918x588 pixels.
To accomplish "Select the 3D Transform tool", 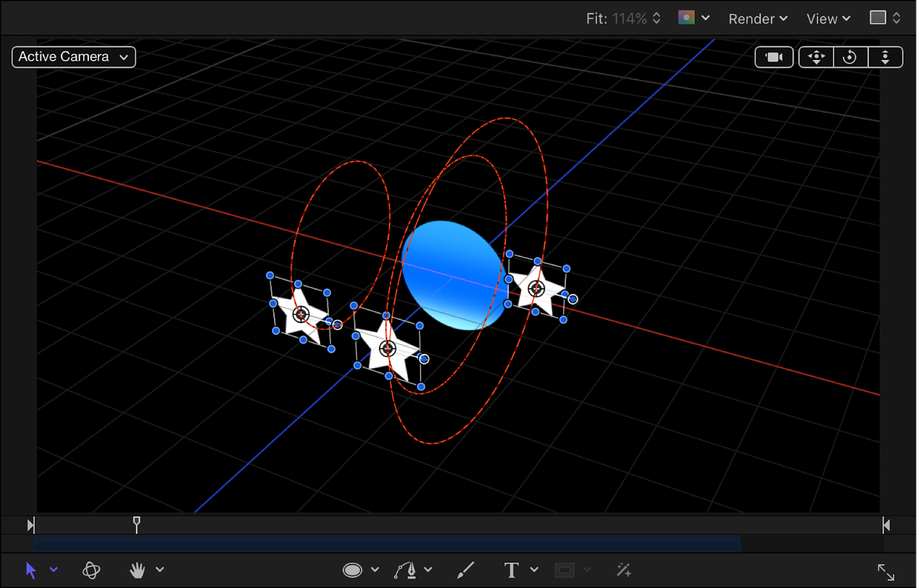I will pos(91,570).
